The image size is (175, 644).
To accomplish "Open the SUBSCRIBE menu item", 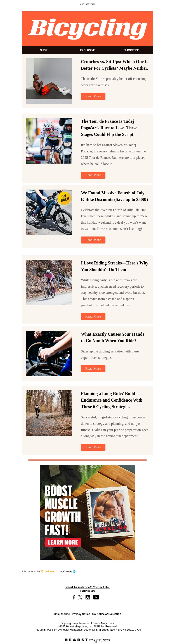I will (x=131, y=50).
